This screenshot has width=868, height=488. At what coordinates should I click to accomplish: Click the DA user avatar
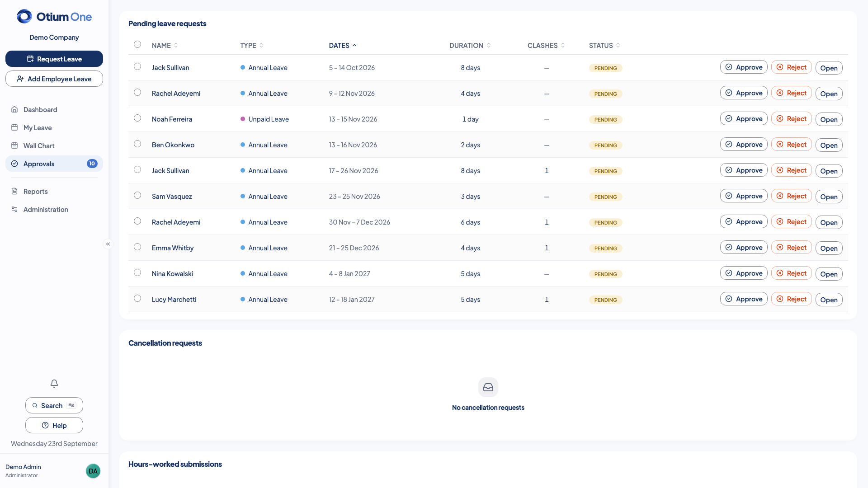coord(93,471)
